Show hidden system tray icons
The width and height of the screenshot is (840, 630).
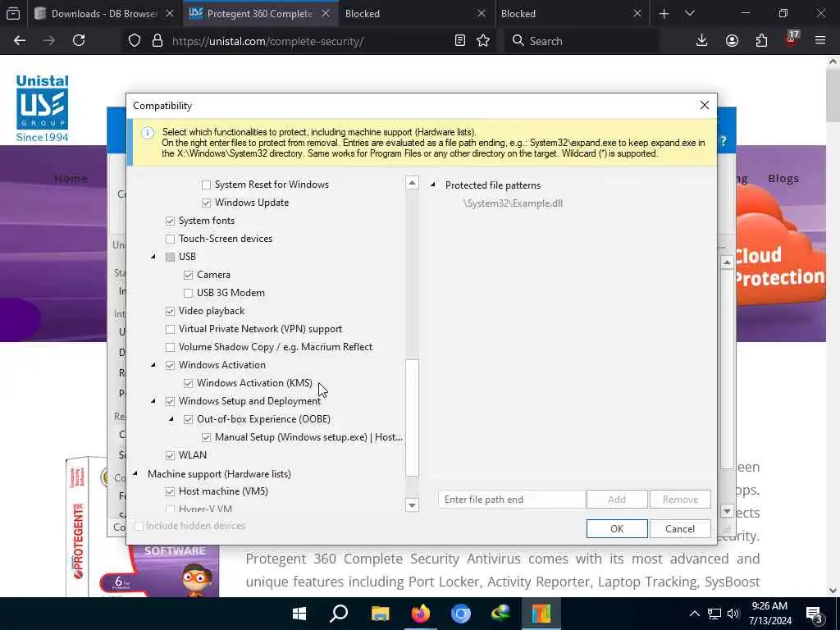(694, 614)
